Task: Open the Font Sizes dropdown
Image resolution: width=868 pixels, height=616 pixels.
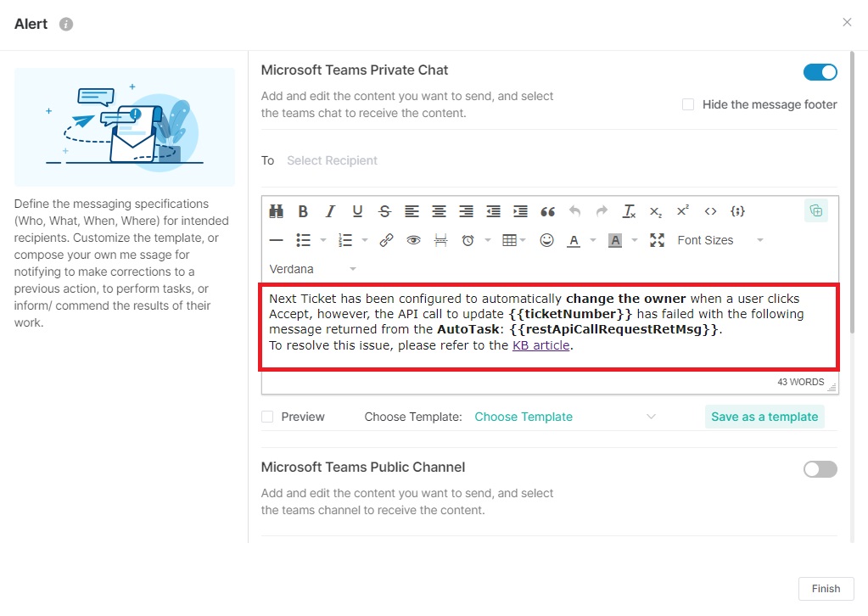Action: [x=720, y=240]
